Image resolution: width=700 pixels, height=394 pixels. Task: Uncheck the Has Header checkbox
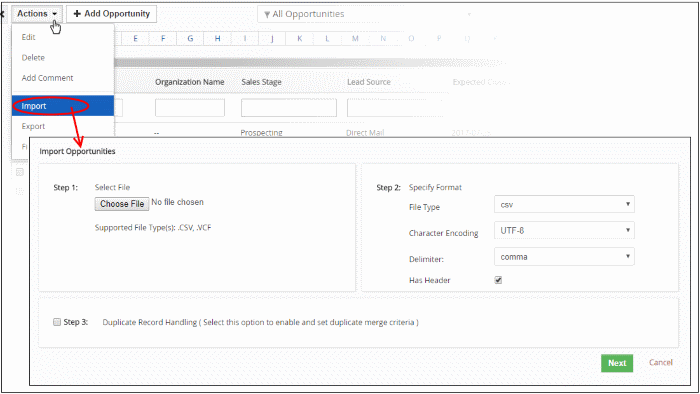498,280
